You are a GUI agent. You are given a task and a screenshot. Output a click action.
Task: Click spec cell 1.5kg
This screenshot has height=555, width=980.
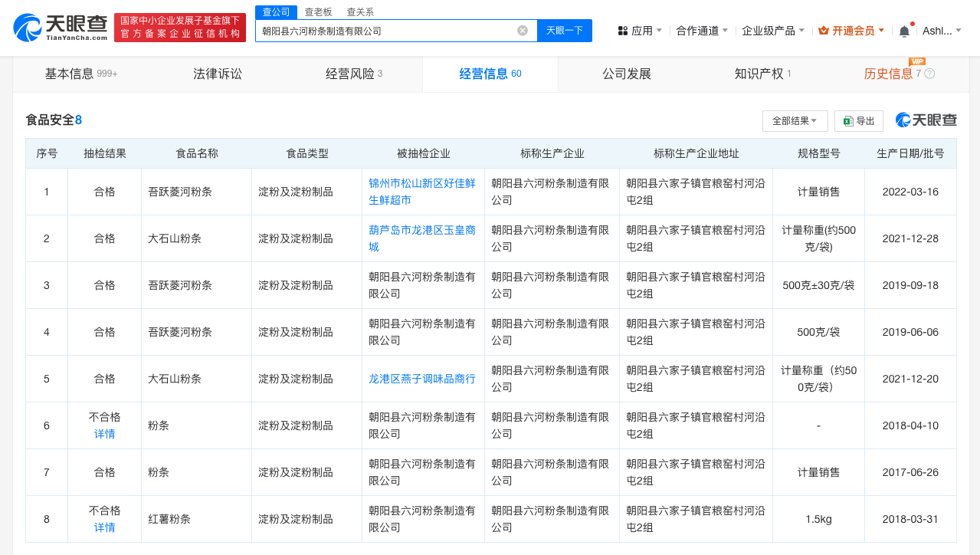tap(818, 519)
